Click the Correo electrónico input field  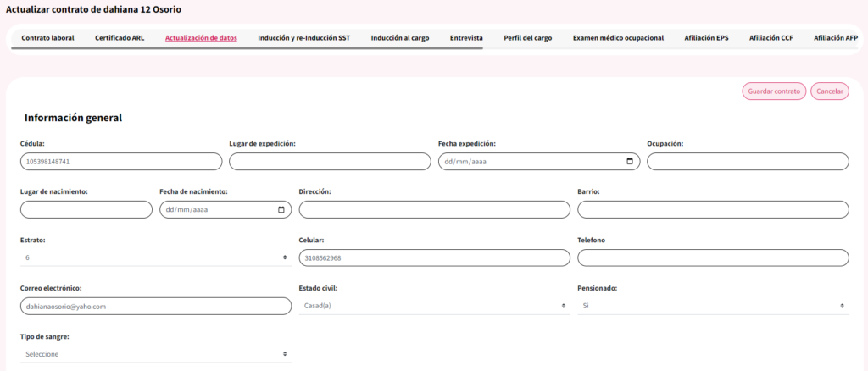pos(156,306)
